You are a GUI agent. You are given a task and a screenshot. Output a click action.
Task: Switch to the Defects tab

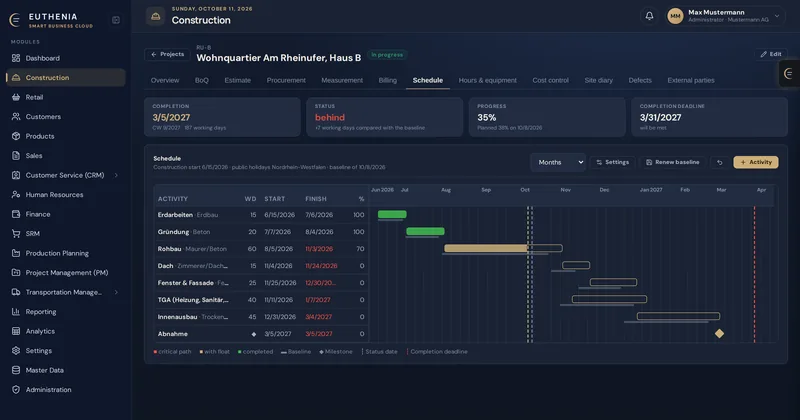pos(640,80)
